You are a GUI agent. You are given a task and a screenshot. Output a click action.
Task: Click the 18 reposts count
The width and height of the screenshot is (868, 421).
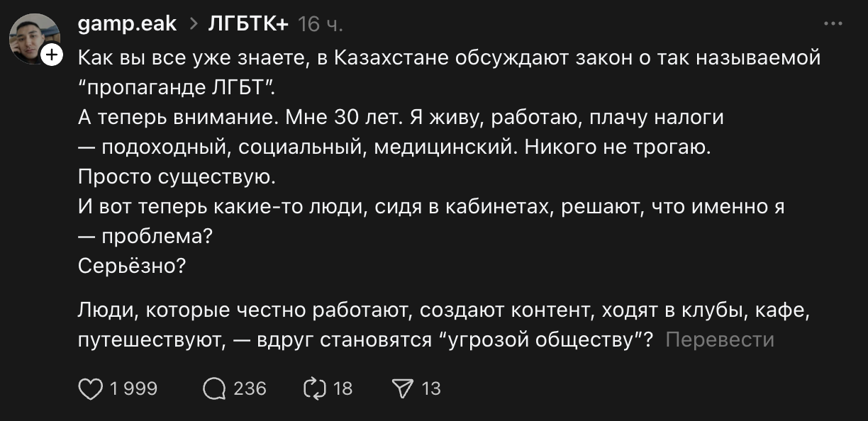click(x=343, y=388)
